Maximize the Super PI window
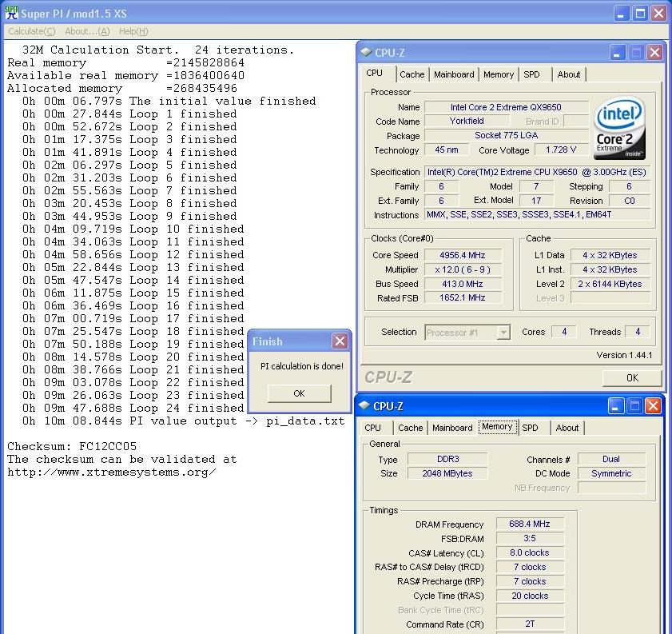This screenshot has height=634, width=672. [x=640, y=14]
